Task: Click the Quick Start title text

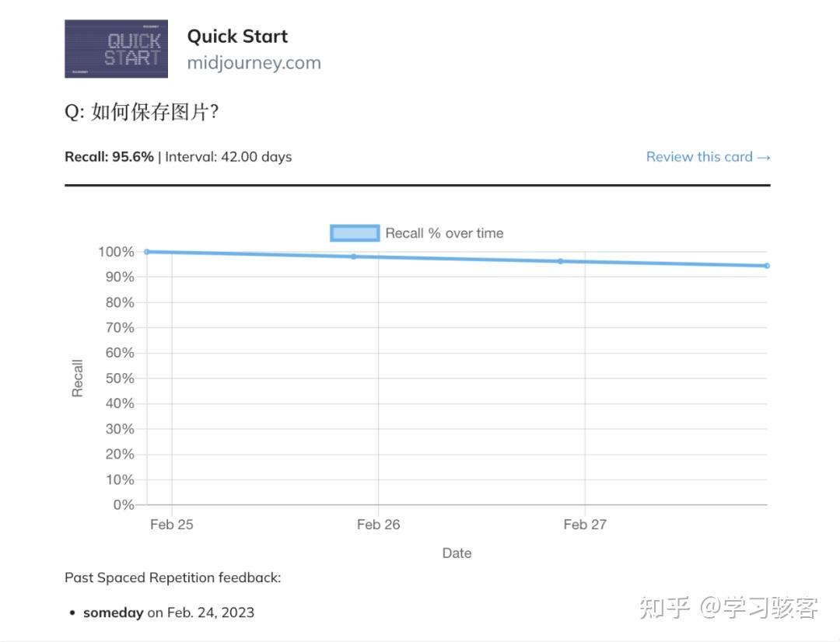Action: (237, 36)
